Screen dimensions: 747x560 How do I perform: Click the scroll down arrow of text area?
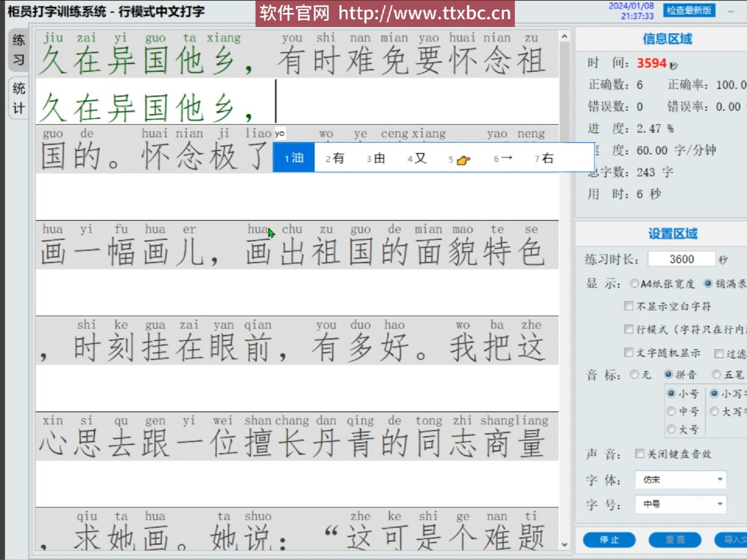pos(564,545)
